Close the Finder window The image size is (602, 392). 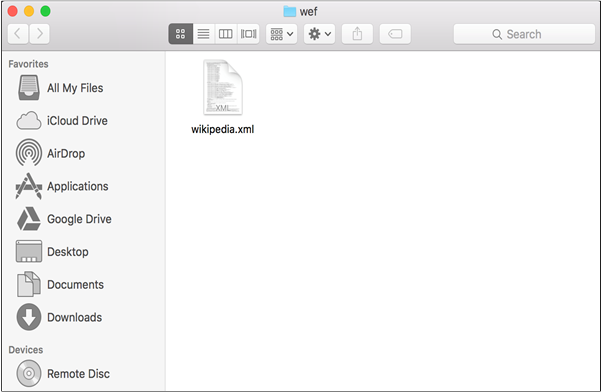point(12,11)
